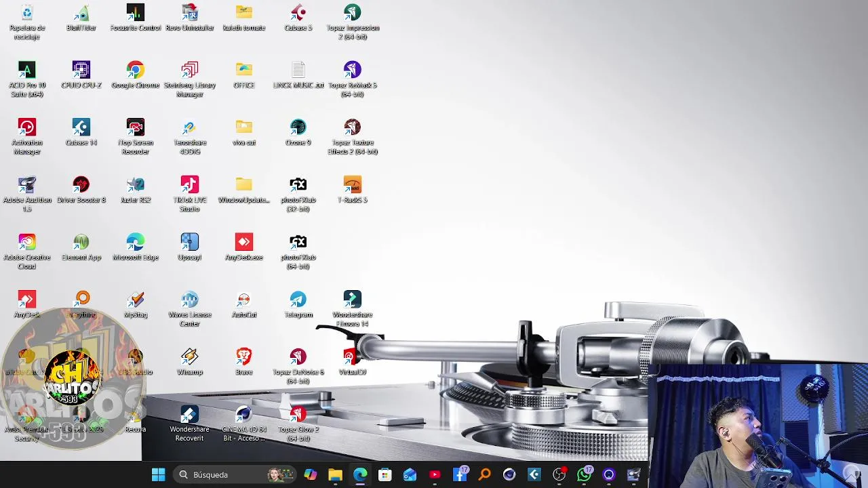Select the Adobe Creative Cloud shortcut

[27, 251]
